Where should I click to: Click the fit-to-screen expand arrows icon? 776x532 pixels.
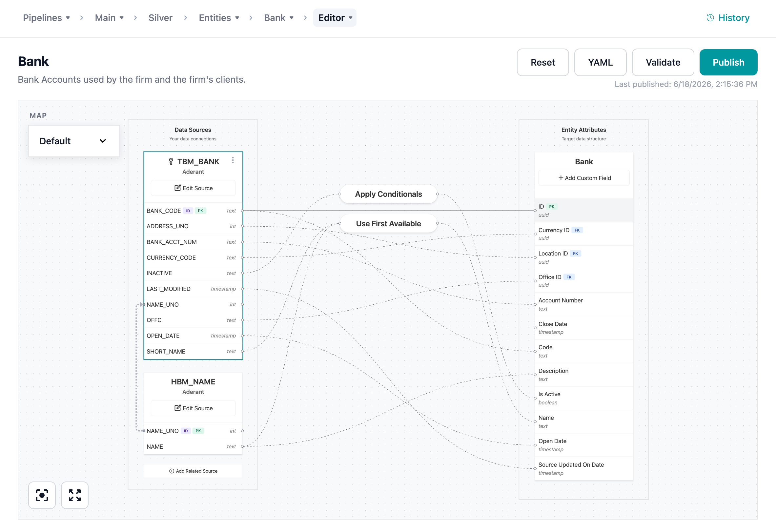[75, 495]
